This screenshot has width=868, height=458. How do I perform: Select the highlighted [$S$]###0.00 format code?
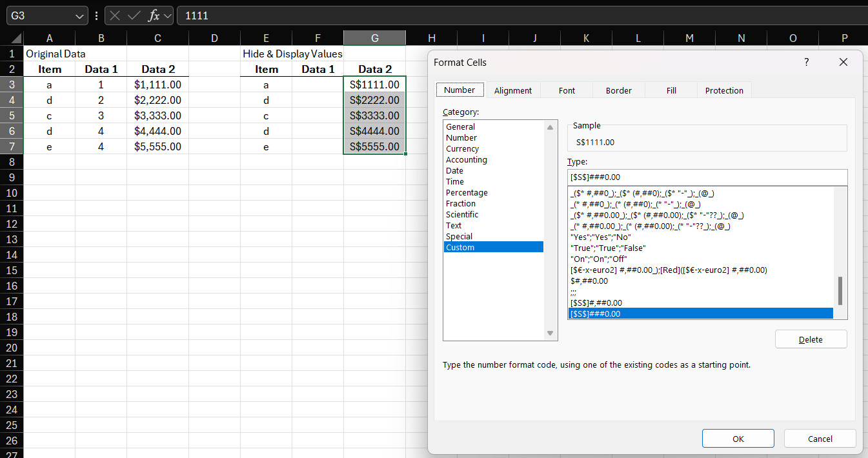(x=701, y=314)
